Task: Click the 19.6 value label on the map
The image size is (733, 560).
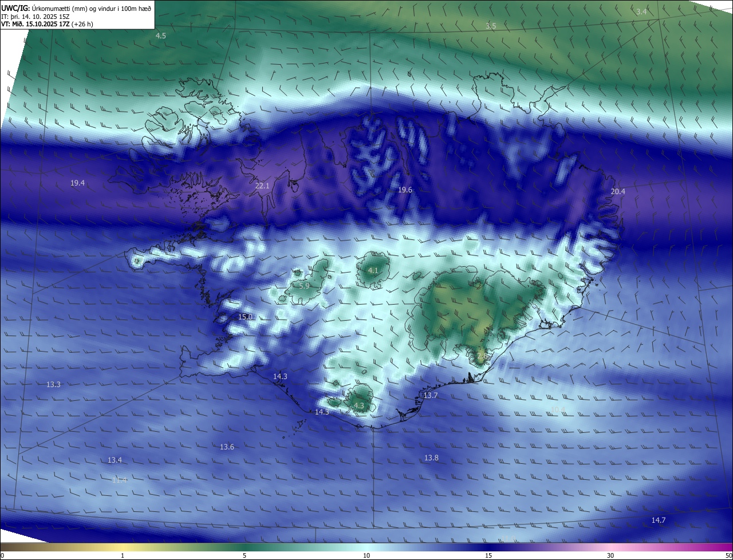Action: (x=405, y=190)
